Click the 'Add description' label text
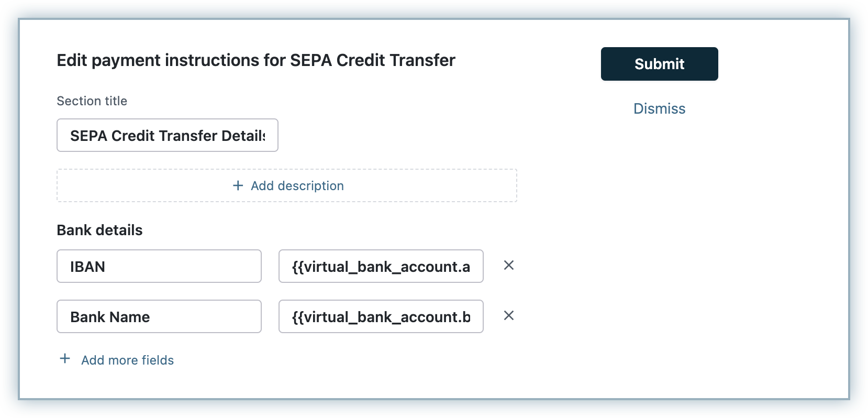 [297, 185]
